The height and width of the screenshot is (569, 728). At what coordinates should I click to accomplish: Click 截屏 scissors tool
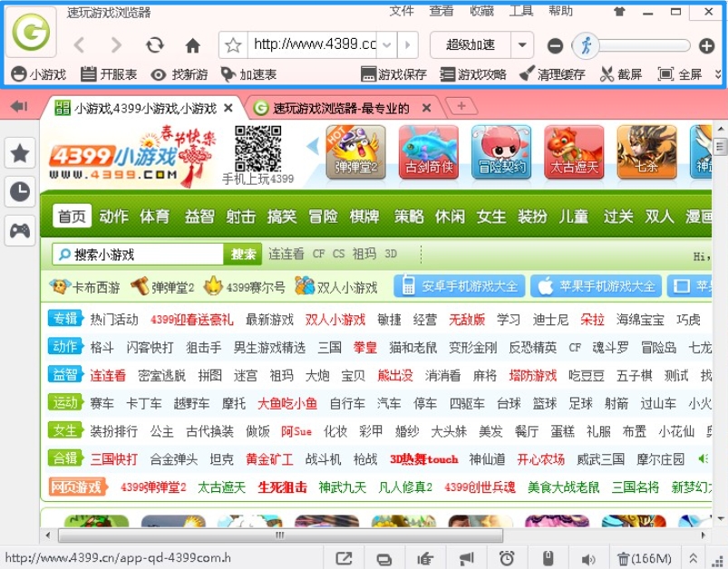pos(621,74)
